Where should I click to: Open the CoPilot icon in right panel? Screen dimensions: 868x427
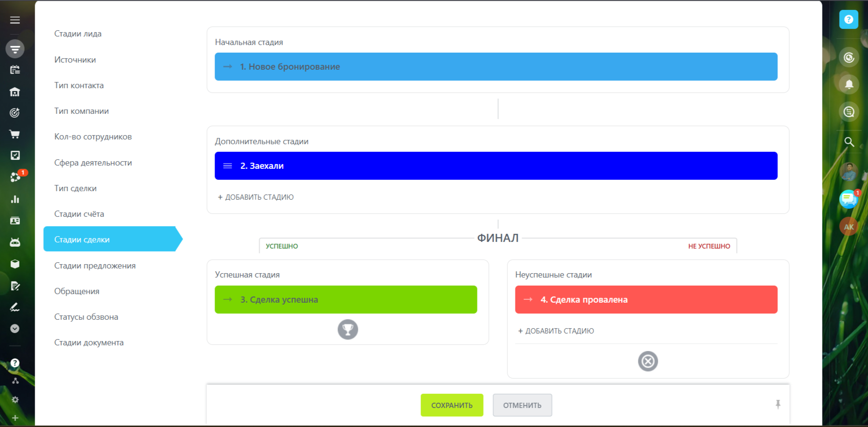click(849, 58)
